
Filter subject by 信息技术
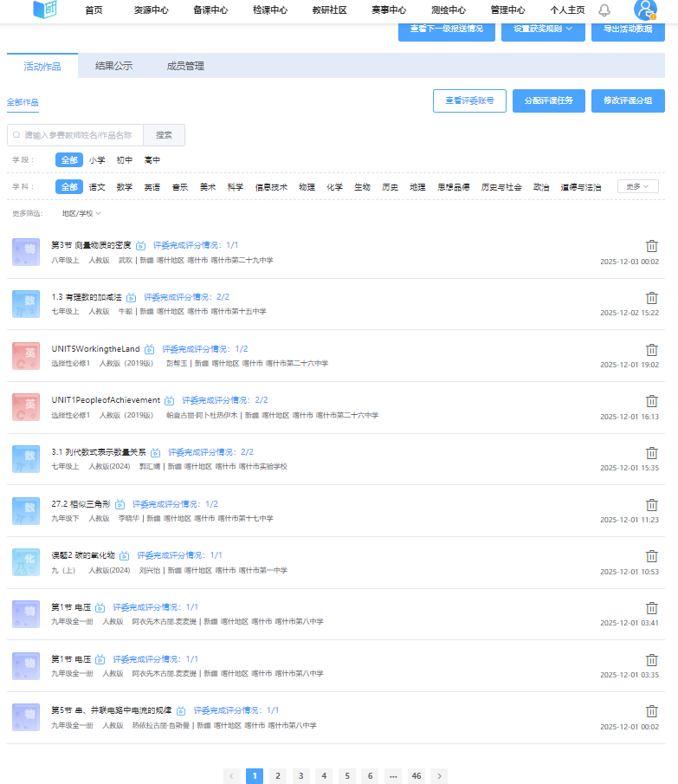point(271,187)
